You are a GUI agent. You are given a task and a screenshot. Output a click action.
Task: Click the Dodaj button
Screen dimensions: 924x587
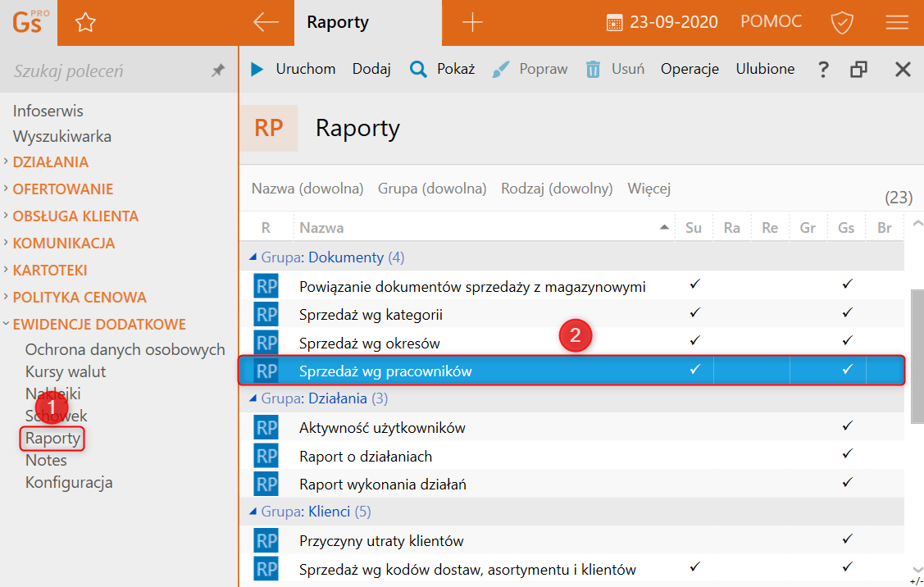click(371, 69)
